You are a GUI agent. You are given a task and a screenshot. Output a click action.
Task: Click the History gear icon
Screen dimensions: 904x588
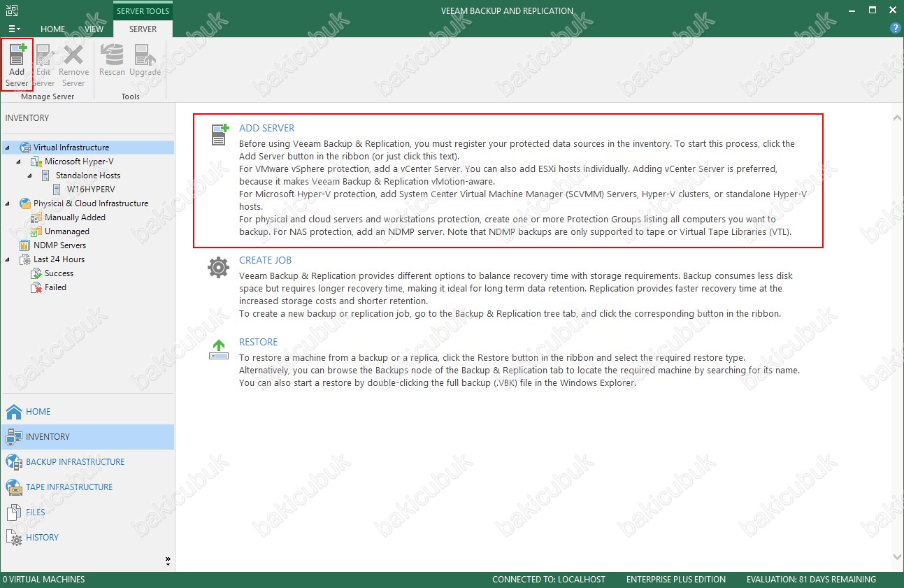(14, 538)
